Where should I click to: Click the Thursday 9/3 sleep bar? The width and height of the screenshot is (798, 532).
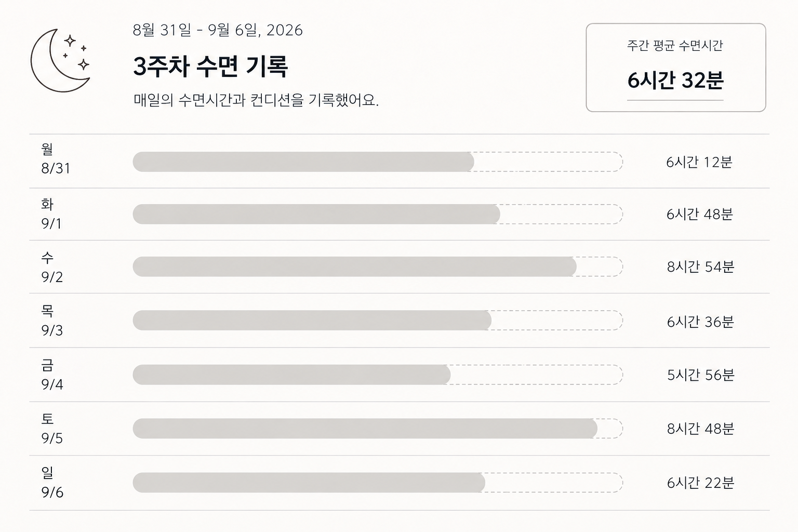coord(378,321)
